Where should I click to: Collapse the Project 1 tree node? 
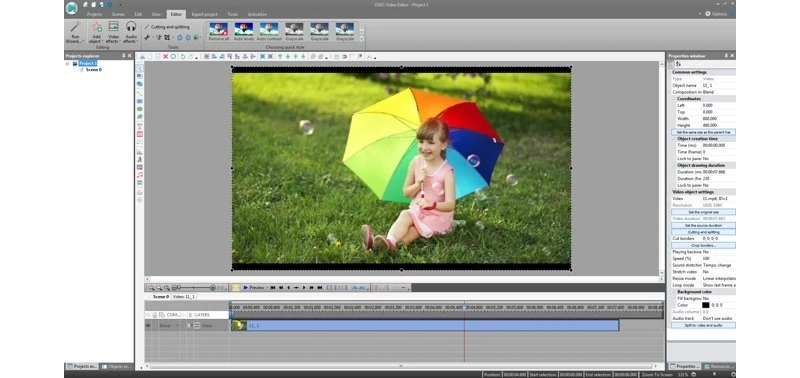tap(68, 63)
